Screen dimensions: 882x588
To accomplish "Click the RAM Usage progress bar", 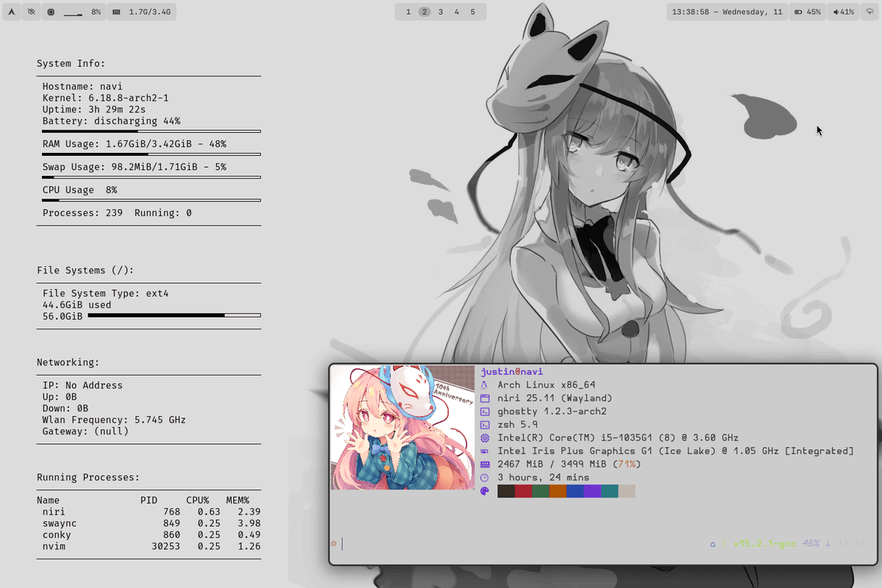I will pos(151,154).
